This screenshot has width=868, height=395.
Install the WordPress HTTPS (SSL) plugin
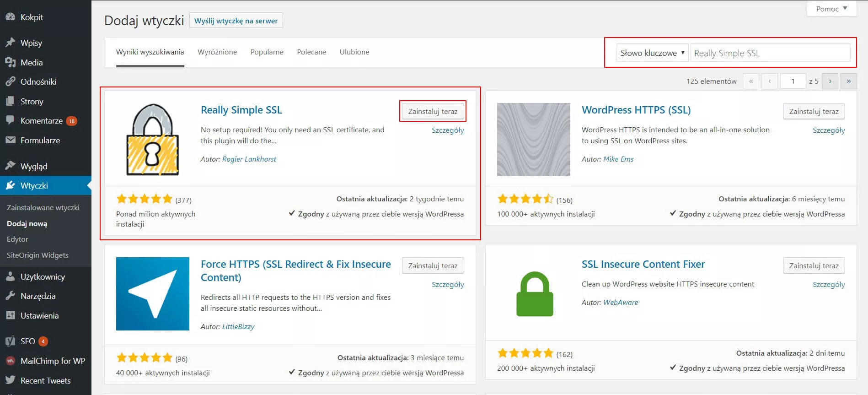point(814,111)
